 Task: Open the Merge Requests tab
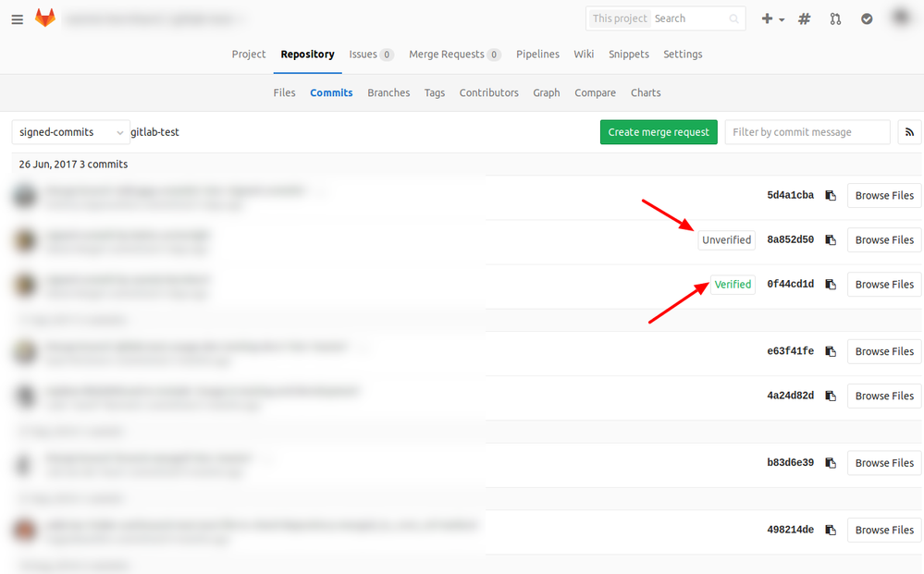click(455, 55)
